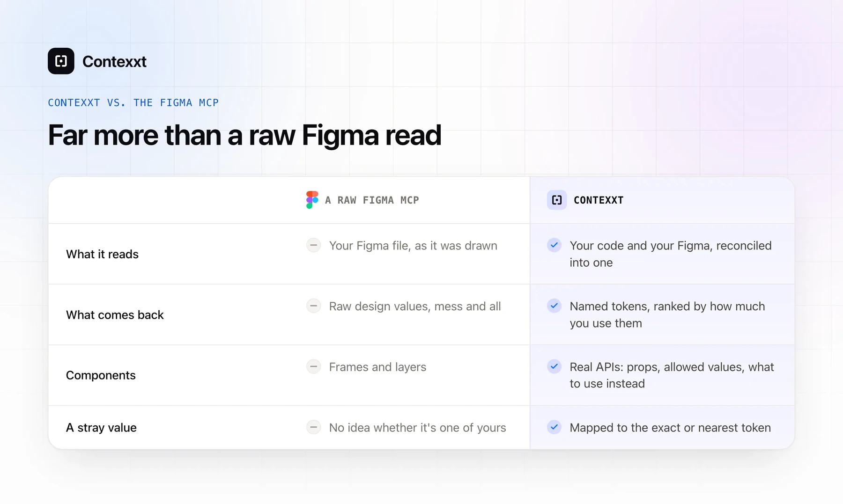Click the checkmark beside 'Mapped to the exact'
The height and width of the screenshot is (504, 843).
pos(554,427)
